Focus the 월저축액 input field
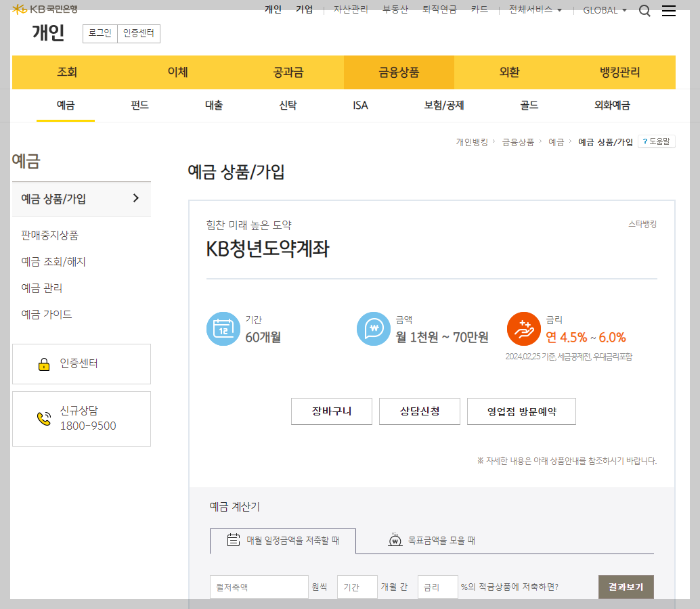 (259, 587)
